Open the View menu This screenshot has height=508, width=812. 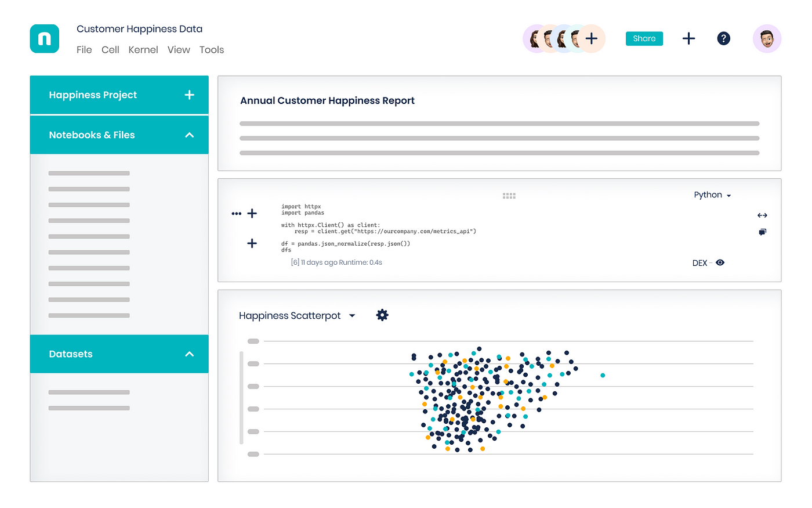pyautogui.click(x=179, y=50)
